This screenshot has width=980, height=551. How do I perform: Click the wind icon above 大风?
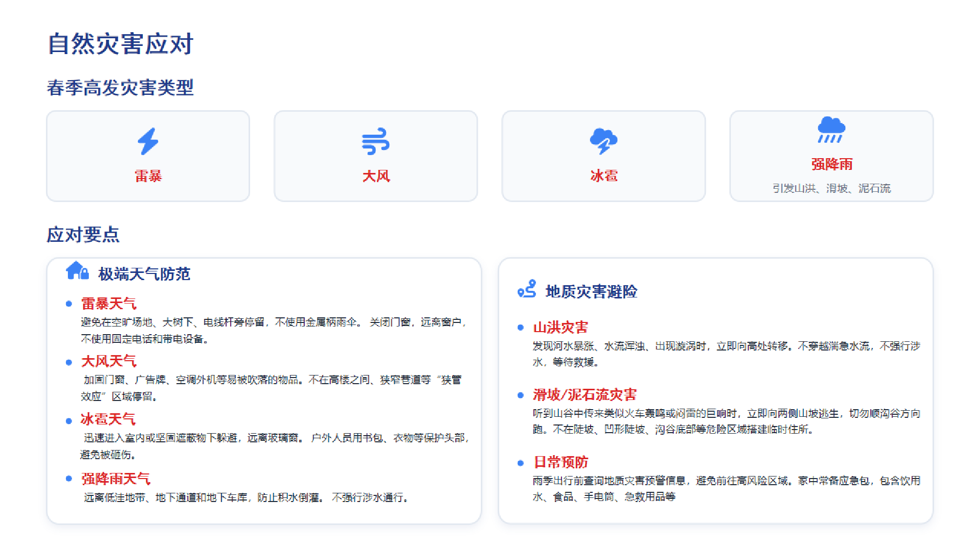[376, 141]
